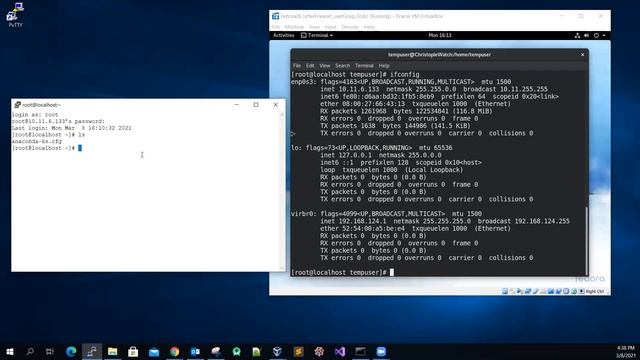Expand the Terminal app menu in the GNOME bar
This screenshot has width=640, height=360.
pyautogui.click(x=317, y=36)
